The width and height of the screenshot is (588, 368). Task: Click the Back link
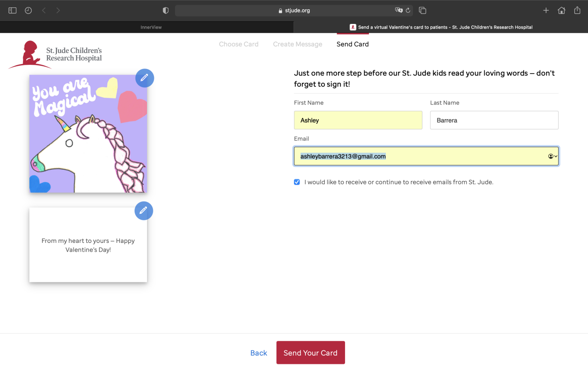coord(259,353)
